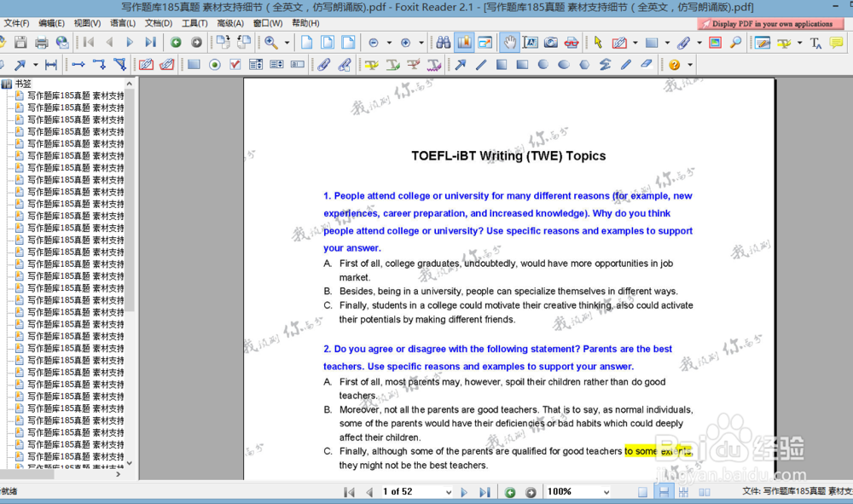Enable Fit Page view

tap(328, 43)
